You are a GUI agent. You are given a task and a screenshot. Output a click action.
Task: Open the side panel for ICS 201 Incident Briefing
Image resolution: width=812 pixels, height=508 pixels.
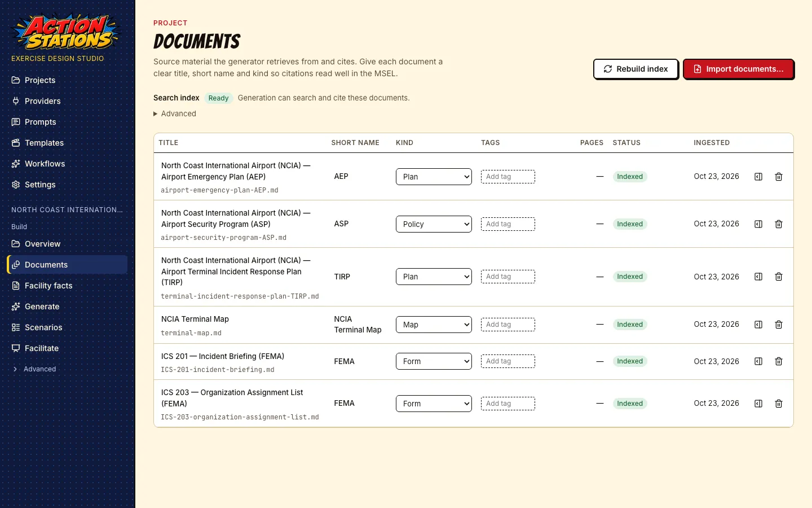[758, 361]
